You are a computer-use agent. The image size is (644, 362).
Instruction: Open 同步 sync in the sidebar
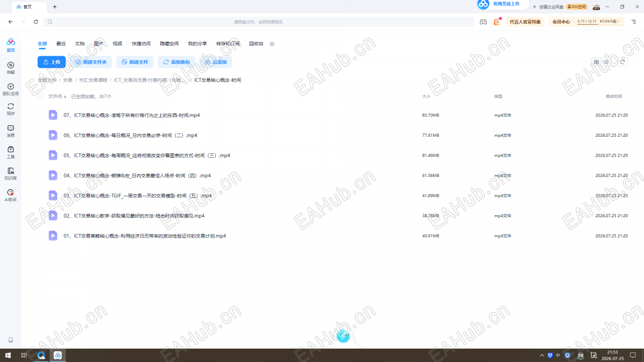[11, 109]
